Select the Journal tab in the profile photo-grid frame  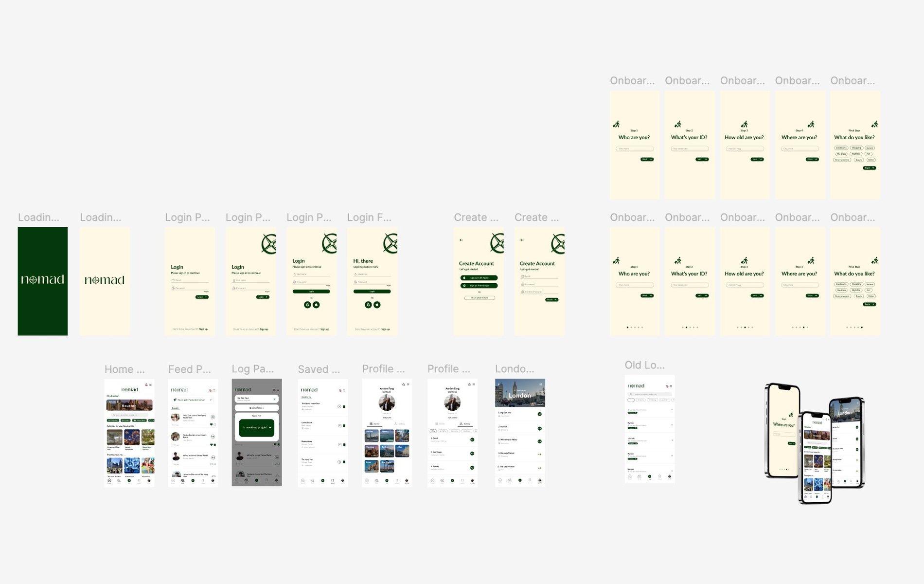[374, 424]
